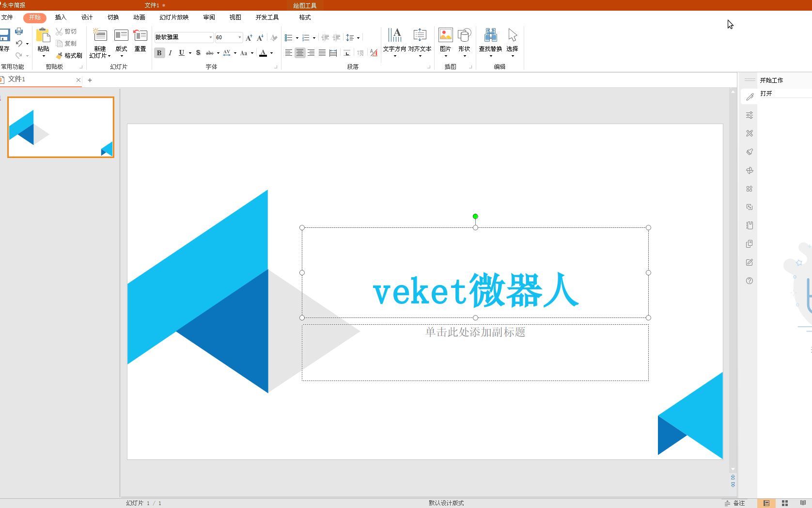Viewport: 812px width, 508px height.
Task: Open the numbered list dropdown arrow
Action: (314, 38)
